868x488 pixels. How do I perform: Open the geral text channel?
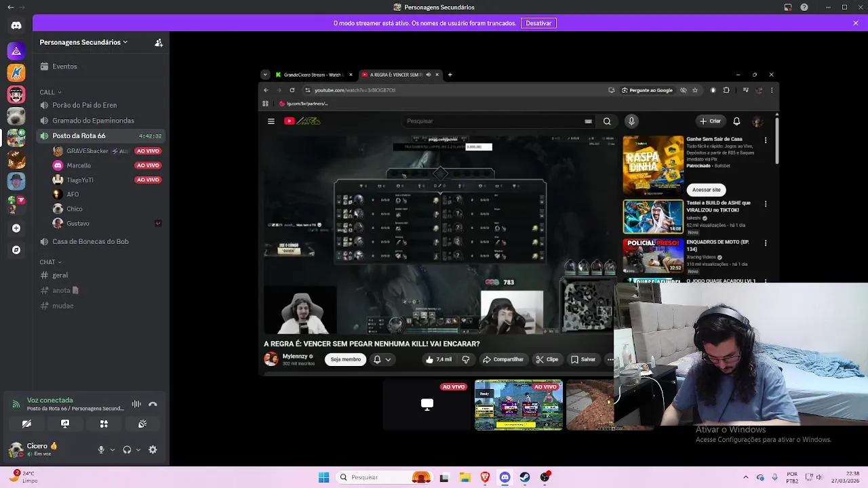coord(102,275)
